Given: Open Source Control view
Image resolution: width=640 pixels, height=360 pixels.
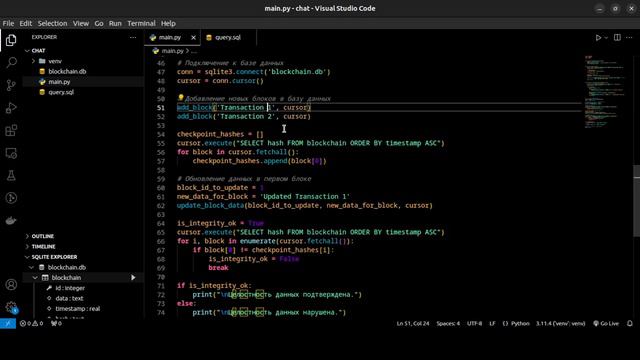Looking at the screenshot, I should [11, 85].
